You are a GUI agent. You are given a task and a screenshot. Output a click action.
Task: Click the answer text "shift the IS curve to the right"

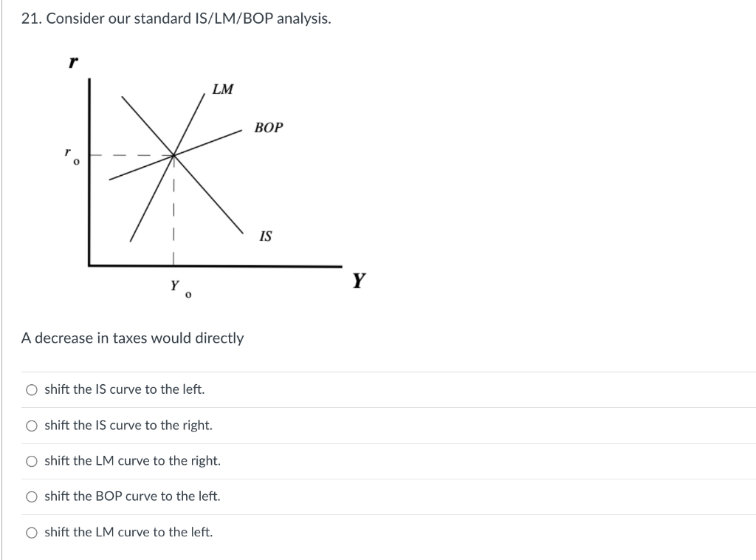(129, 425)
